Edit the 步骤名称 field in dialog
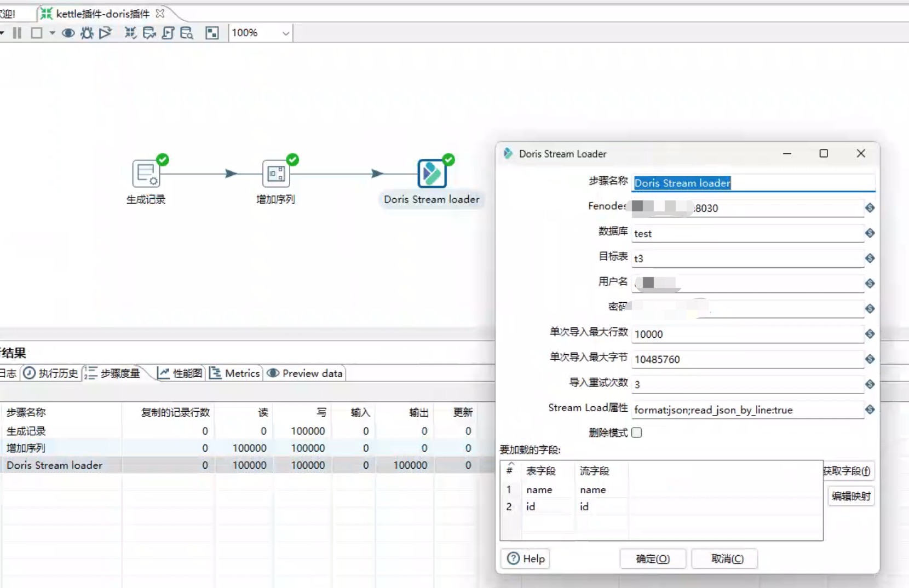The height and width of the screenshot is (588, 909). tap(753, 183)
